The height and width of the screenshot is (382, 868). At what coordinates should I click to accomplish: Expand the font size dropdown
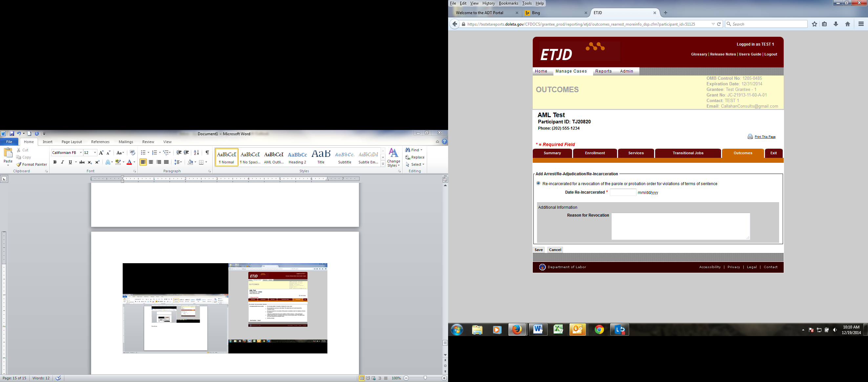(95, 153)
